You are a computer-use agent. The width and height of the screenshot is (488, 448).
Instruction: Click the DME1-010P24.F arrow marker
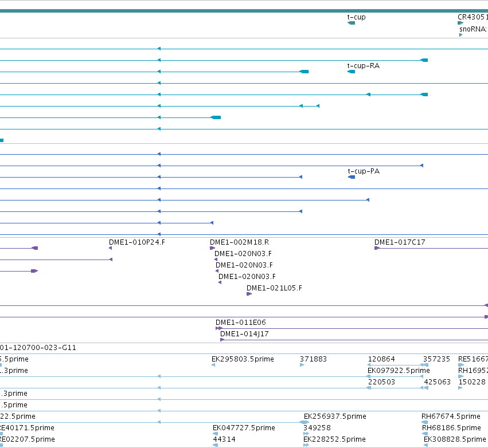pos(110,248)
